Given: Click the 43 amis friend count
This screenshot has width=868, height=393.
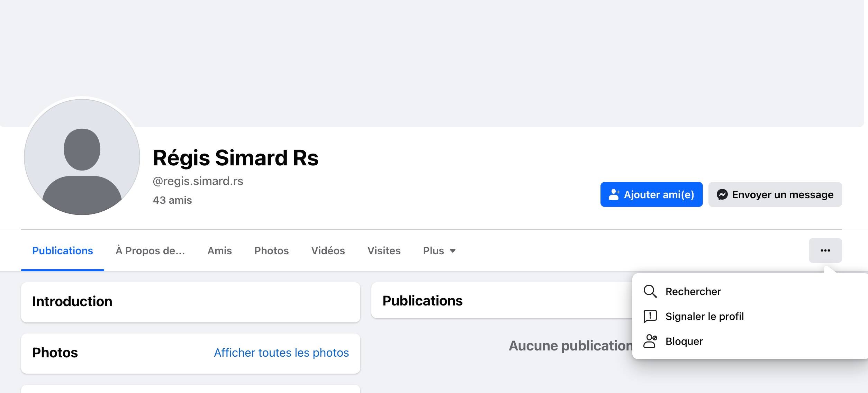Looking at the screenshot, I should click(x=172, y=200).
